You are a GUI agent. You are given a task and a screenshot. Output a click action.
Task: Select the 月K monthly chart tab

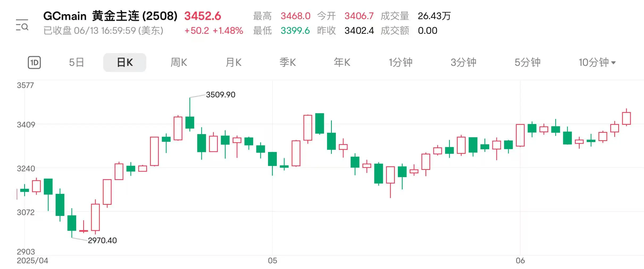click(233, 62)
